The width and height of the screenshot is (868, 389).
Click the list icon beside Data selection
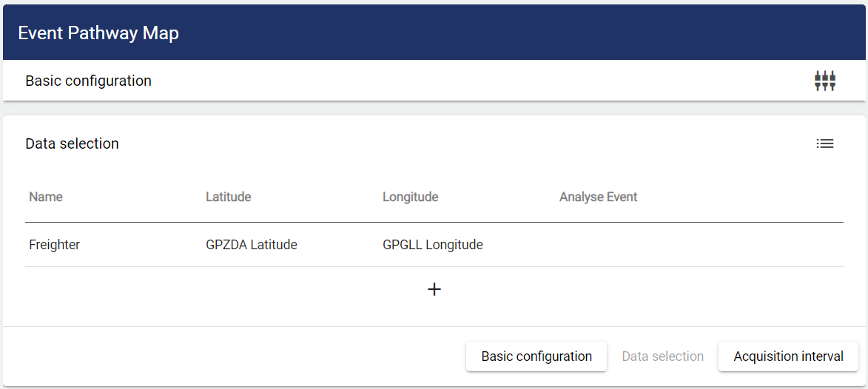(x=824, y=143)
